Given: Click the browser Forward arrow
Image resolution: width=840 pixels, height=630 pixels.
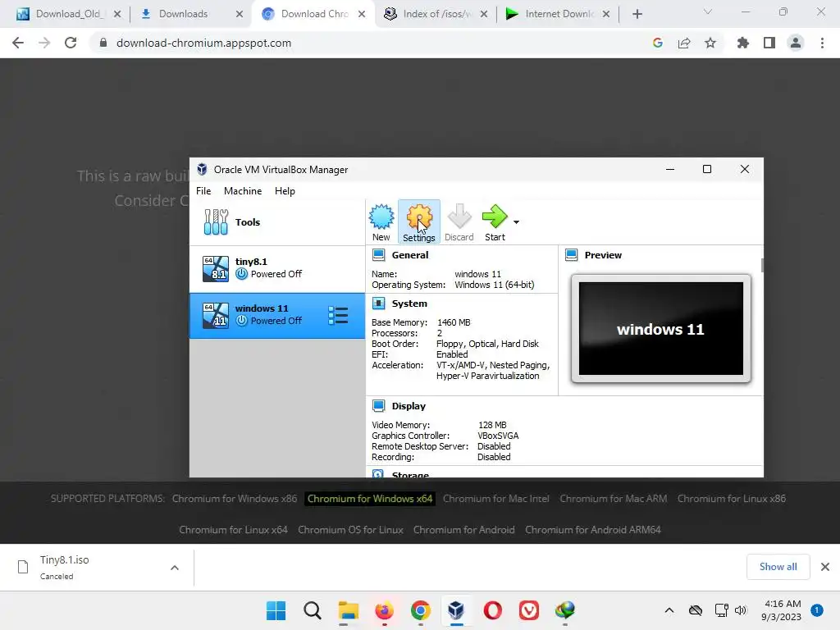Looking at the screenshot, I should click(44, 43).
